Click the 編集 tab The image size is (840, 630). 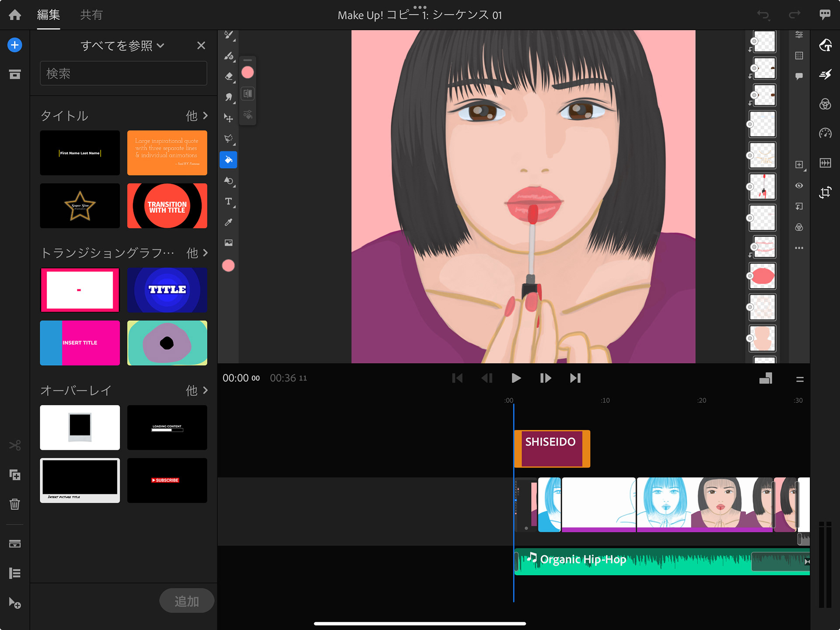pyautogui.click(x=49, y=15)
